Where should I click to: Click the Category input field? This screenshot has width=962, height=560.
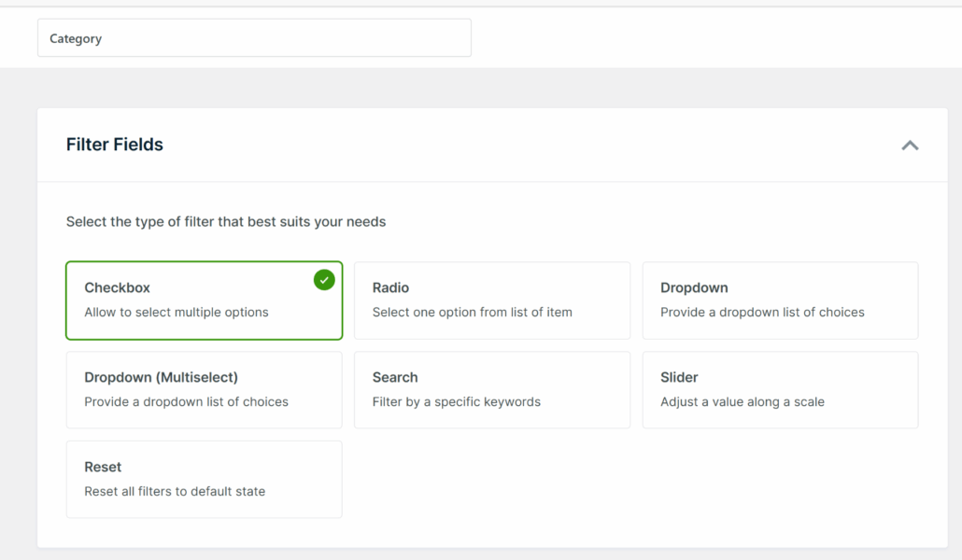[x=254, y=37]
